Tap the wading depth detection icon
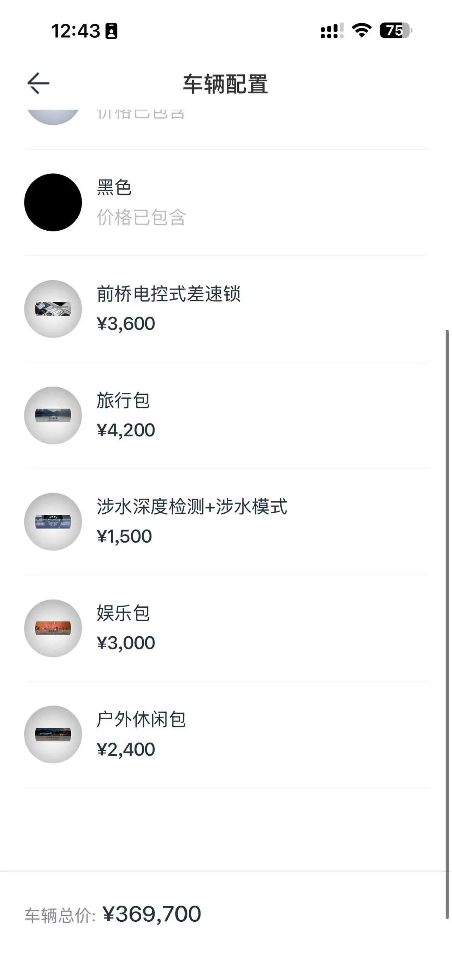452x980 pixels. tap(53, 521)
